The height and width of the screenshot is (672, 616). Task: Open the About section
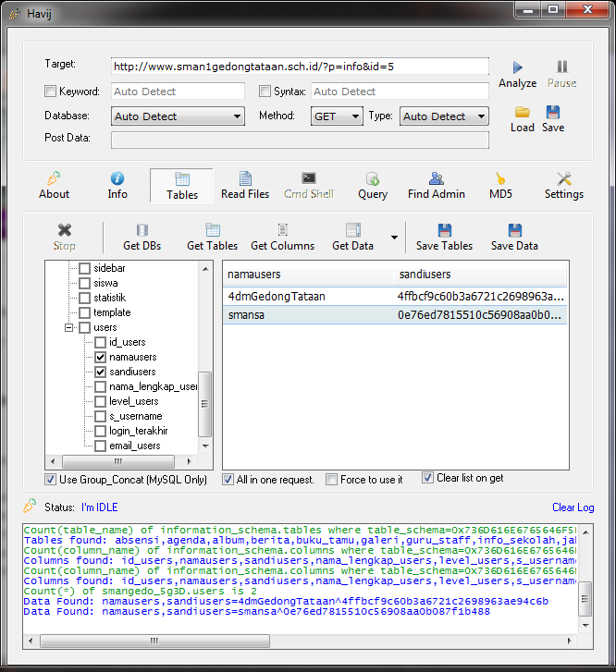pyautogui.click(x=54, y=186)
